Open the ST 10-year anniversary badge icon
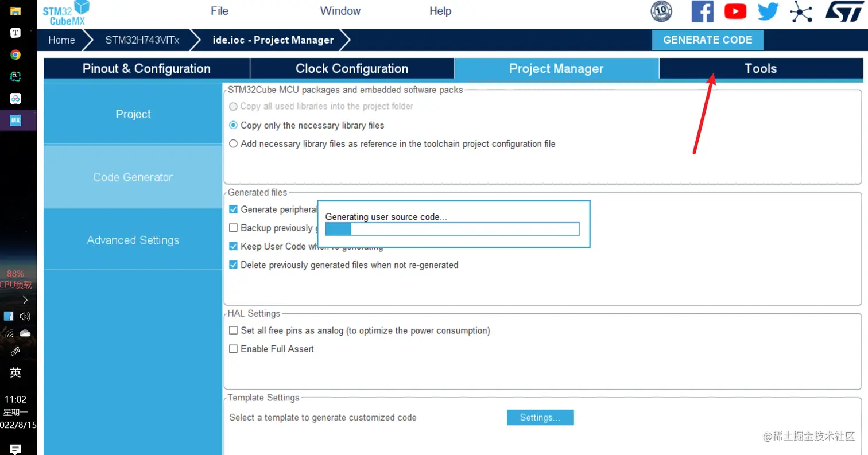The height and width of the screenshot is (455, 868). [661, 11]
